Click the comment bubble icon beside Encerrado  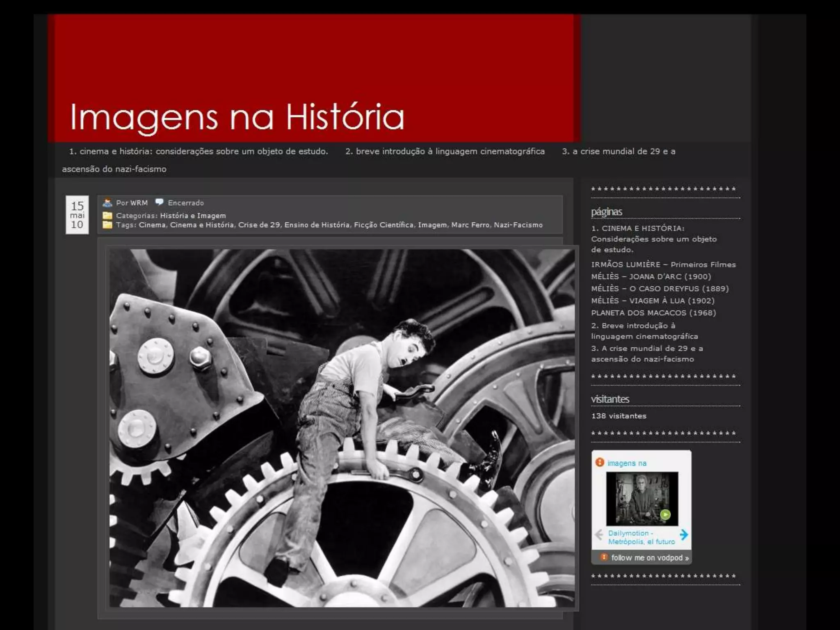159,202
